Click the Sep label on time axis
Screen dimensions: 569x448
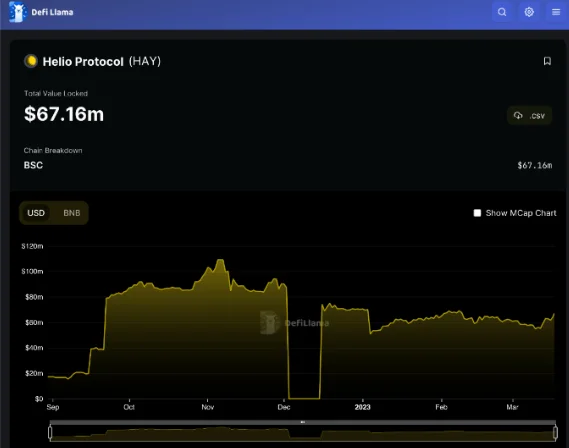point(53,407)
